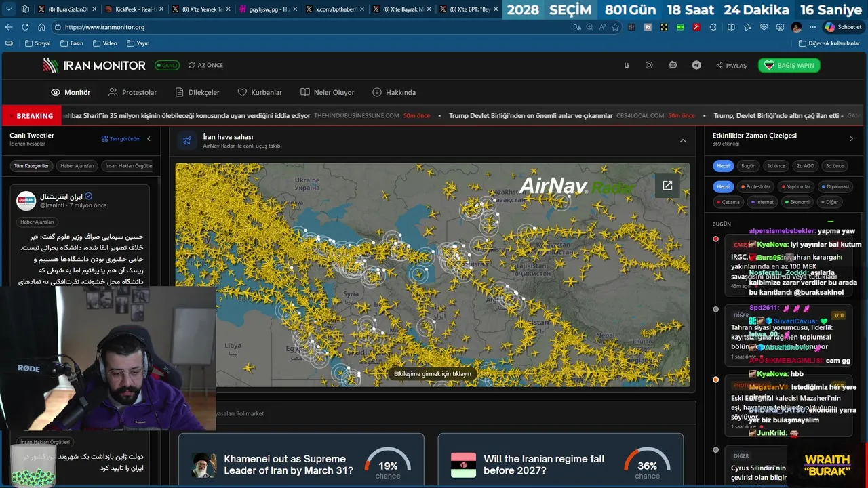This screenshot has height=488, width=868.
Task: Click the PAYLAŞ share button
Action: pos(731,66)
